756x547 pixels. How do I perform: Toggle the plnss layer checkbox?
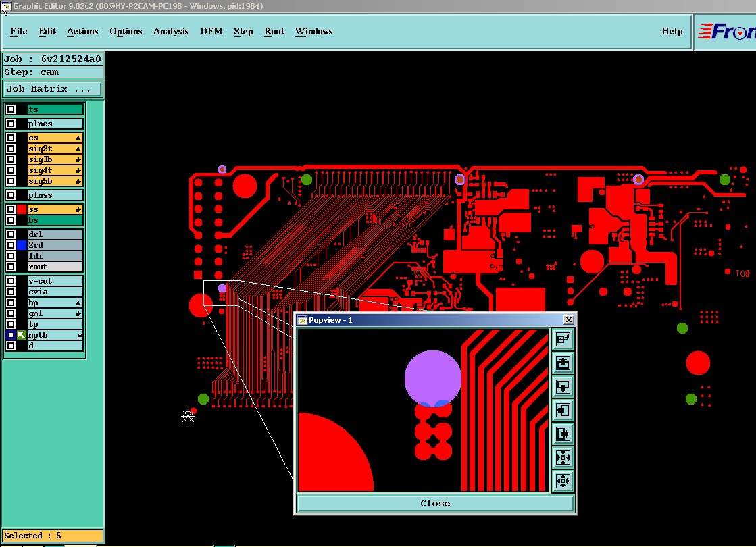coord(11,195)
